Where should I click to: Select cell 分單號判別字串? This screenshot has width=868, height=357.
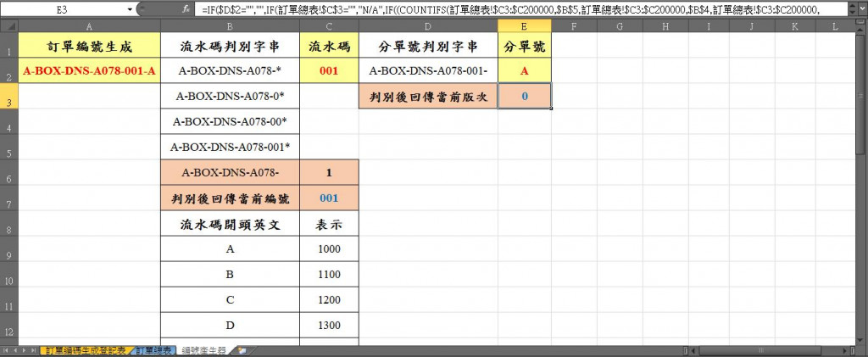[428, 46]
